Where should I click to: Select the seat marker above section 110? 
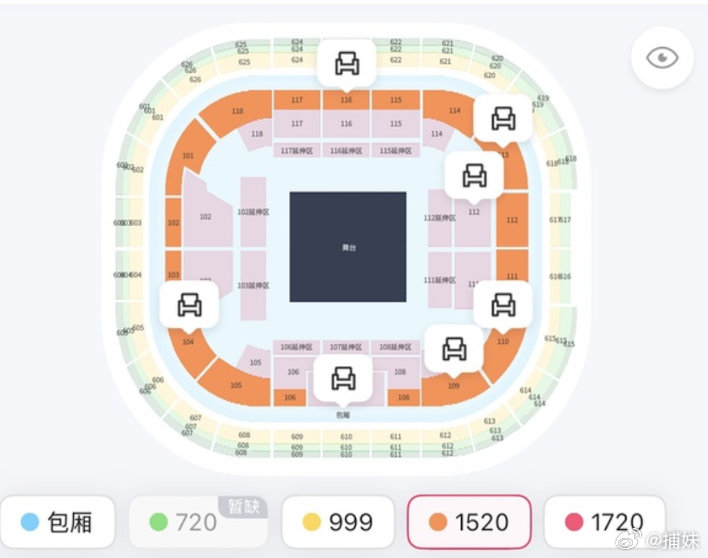pyautogui.click(x=503, y=304)
